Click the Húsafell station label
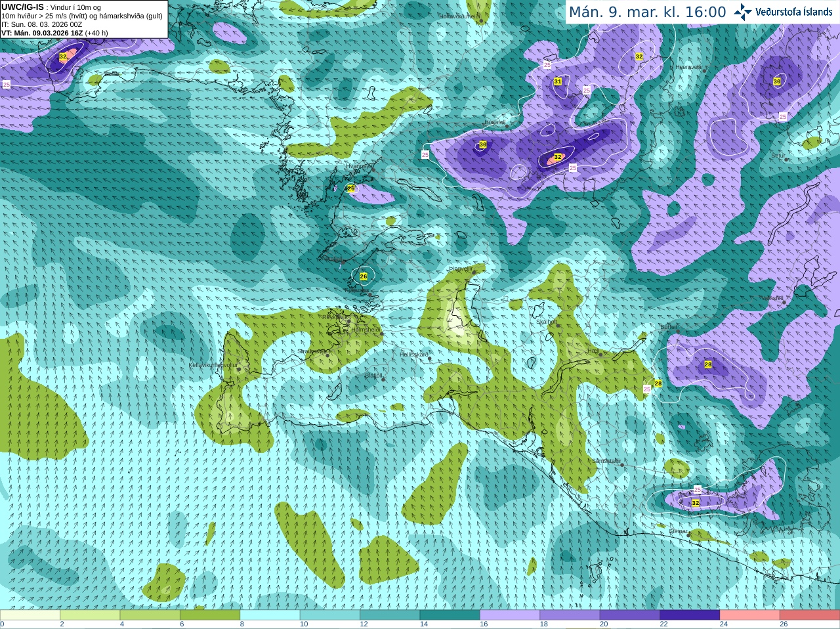Image resolution: width=840 pixels, height=629 pixels. (x=495, y=122)
